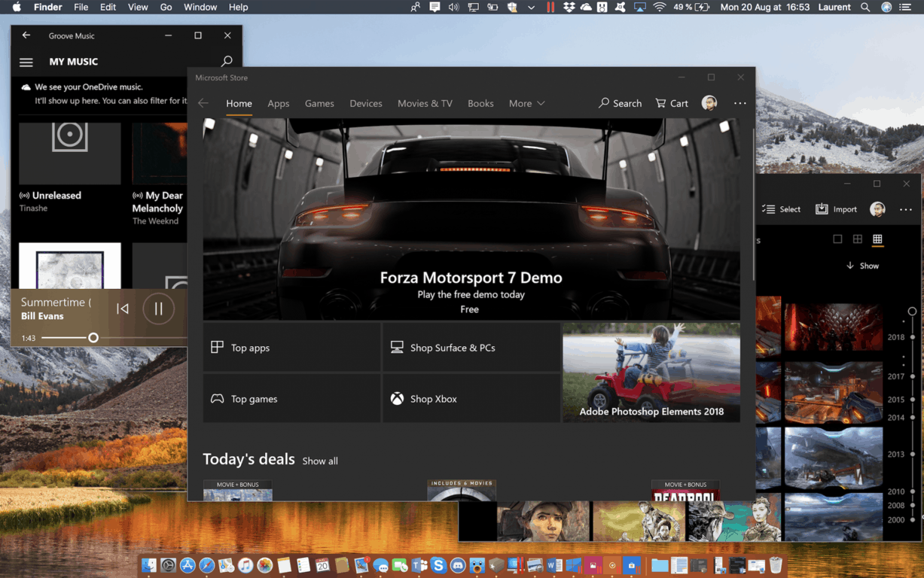
Task: Click Search in Microsoft Store
Action: coord(620,103)
